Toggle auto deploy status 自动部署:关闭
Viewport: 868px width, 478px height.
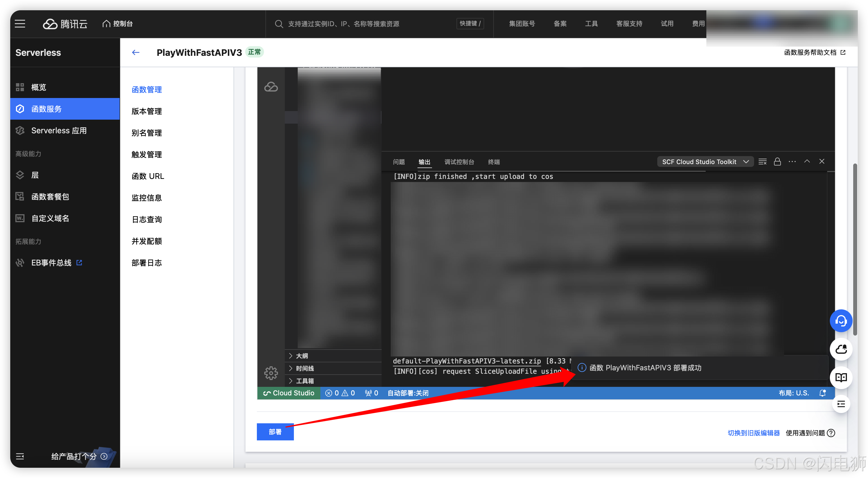[x=408, y=393]
